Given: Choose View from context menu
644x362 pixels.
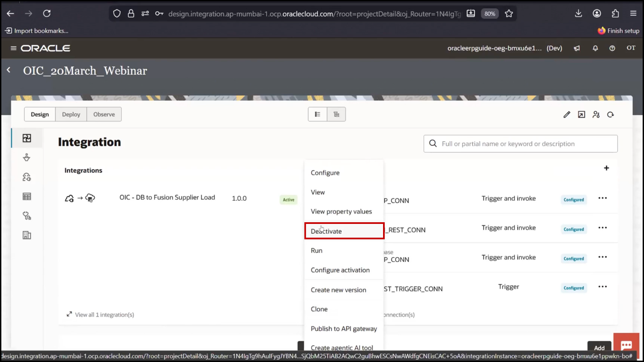Looking at the screenshot, I should pyautogui.click(x=344, y=192).
